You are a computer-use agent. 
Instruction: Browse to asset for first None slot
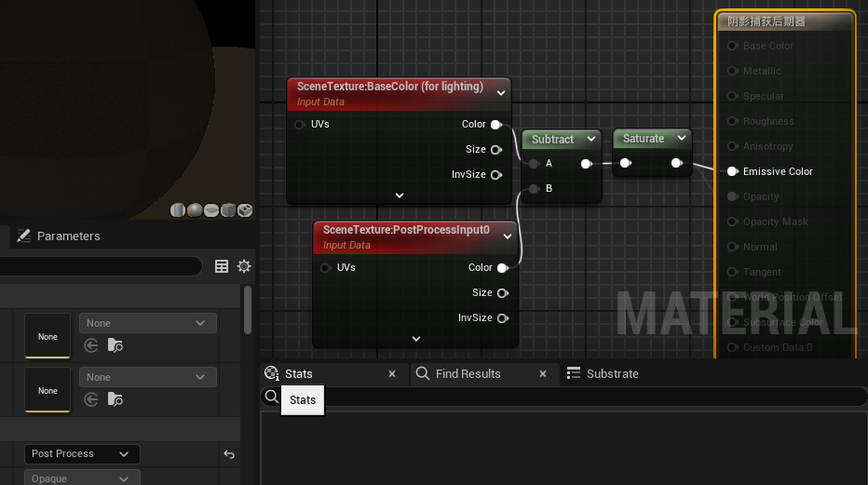[115, 345]
